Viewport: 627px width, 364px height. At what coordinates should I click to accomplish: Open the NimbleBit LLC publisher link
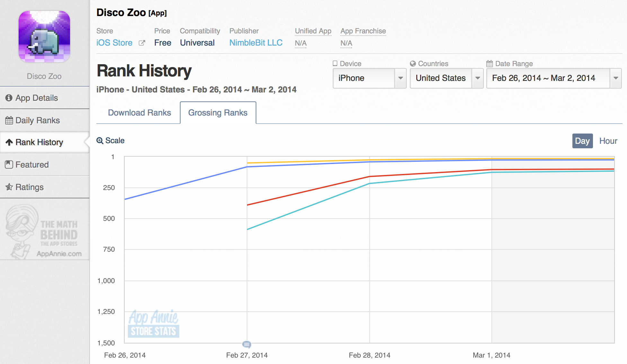256,43
